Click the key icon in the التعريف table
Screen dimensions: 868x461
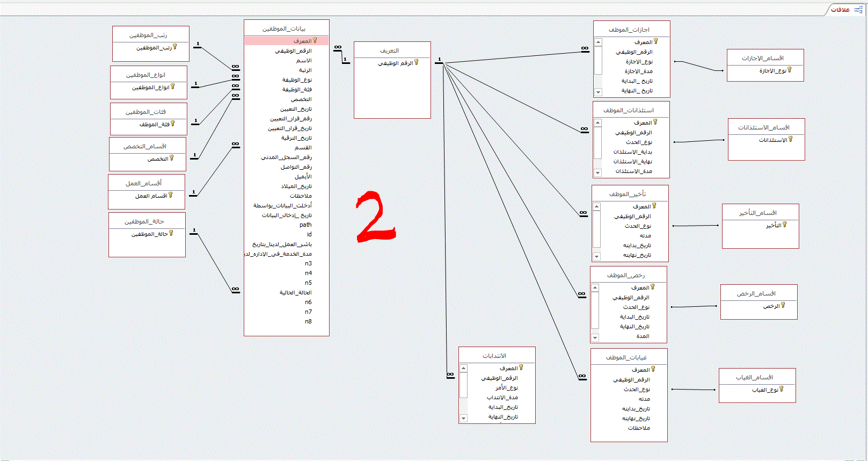click(x=416, y=63)
